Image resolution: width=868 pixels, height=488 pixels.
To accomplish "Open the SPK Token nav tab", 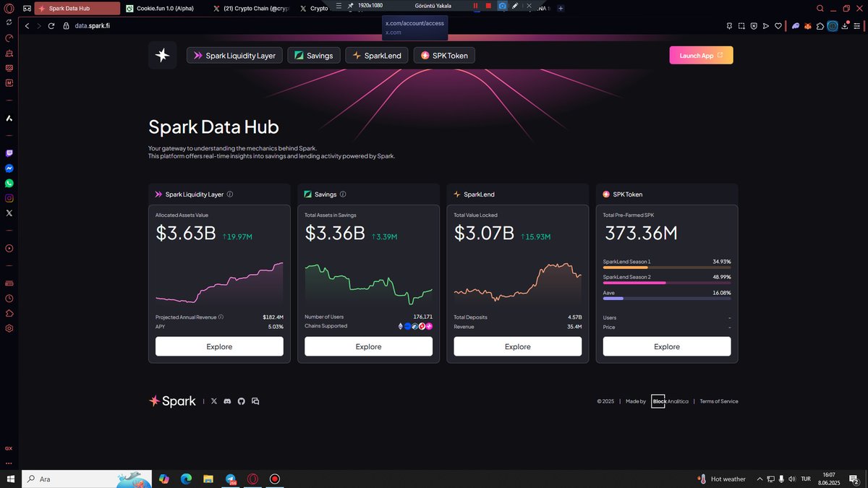I will pos(444,56).
